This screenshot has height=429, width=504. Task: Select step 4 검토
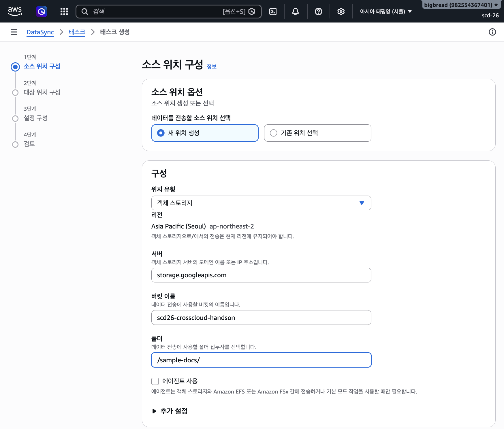[x=29, y=144]
